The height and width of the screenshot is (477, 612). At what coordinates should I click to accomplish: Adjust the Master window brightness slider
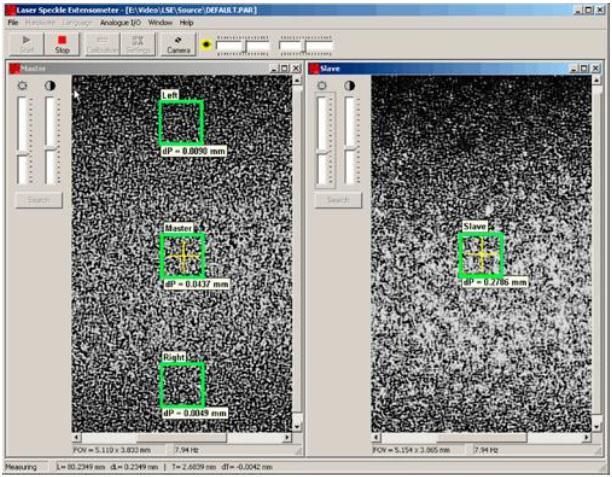[23, 141]
